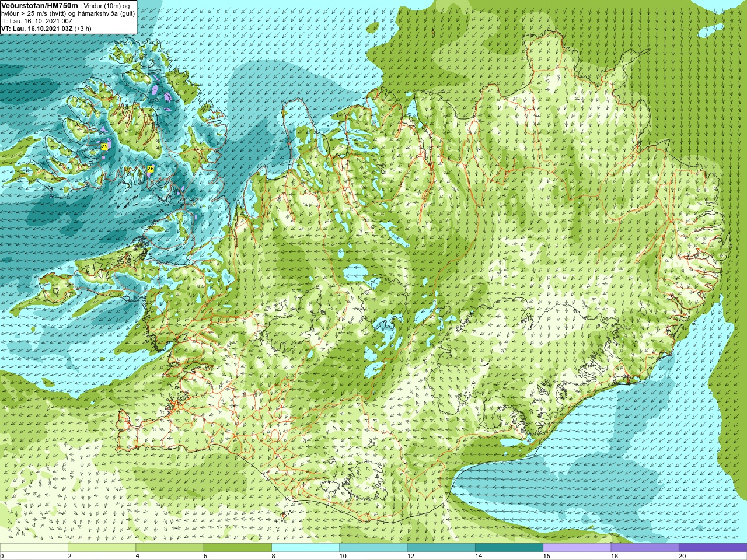Click the yellow gust marker labeled 25
The image size is (747, 560).
point(104,146)
